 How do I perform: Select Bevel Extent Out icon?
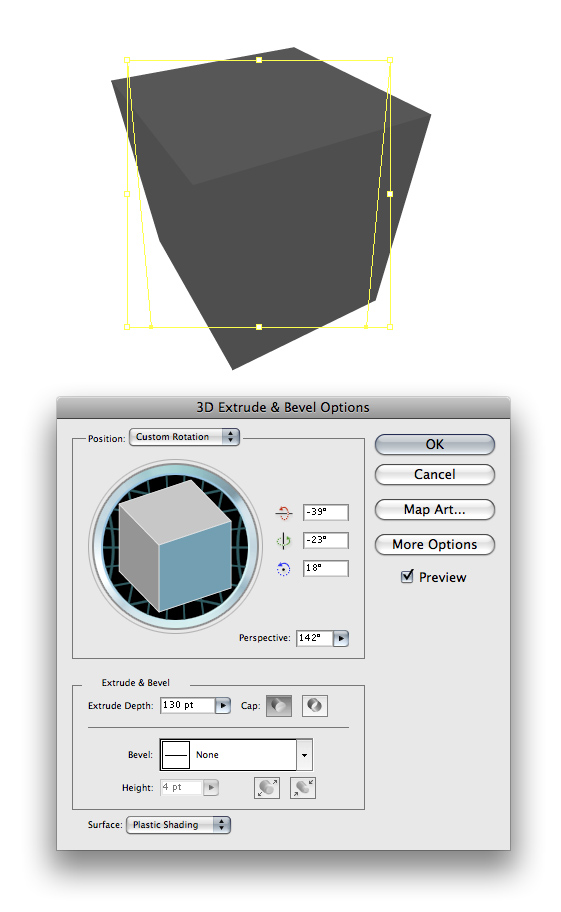267,788
